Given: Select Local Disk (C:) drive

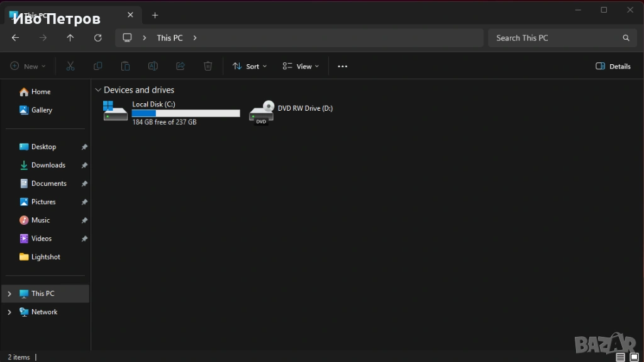Looking at the screenshot, I should click(171, 112).
